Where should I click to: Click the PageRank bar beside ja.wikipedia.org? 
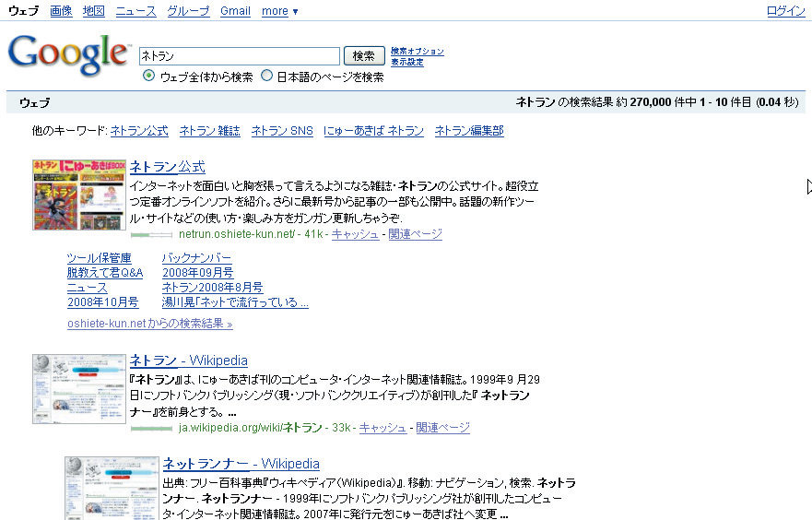(x=151, y=429)
